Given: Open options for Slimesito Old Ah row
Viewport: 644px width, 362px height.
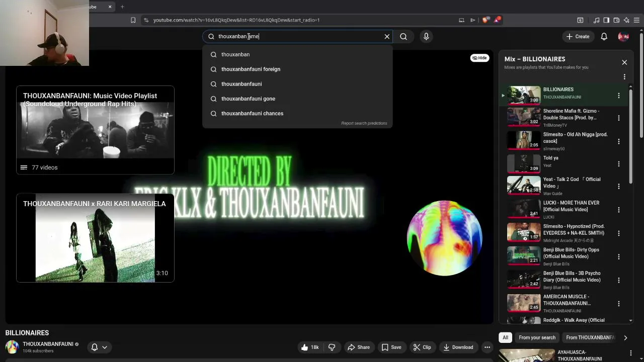Looking at the screenshot, I should [x=619, y=141].
